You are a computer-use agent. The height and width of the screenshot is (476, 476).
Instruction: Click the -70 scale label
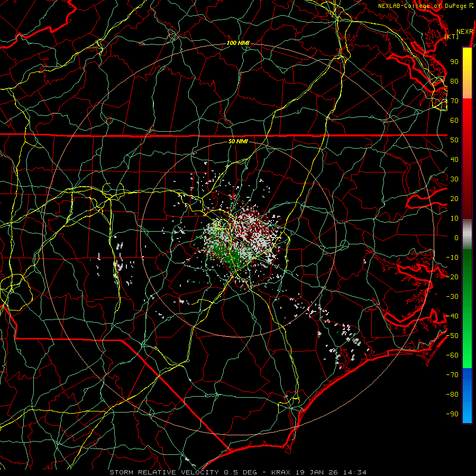pyautogui.click(x=452, y=375)
